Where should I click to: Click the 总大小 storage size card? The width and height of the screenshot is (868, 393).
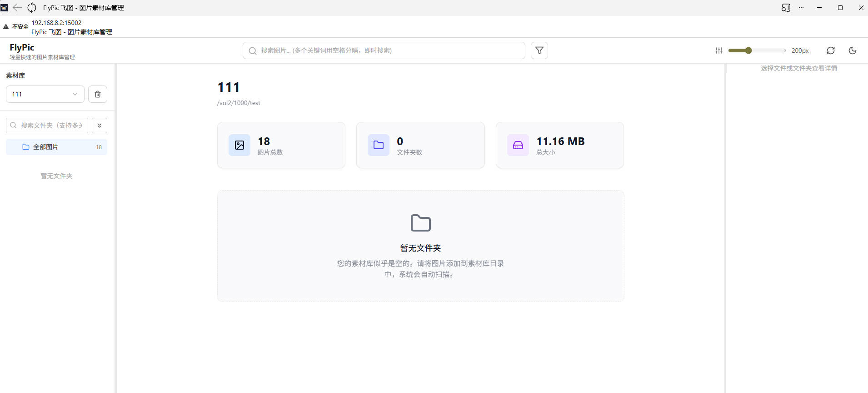559,145
